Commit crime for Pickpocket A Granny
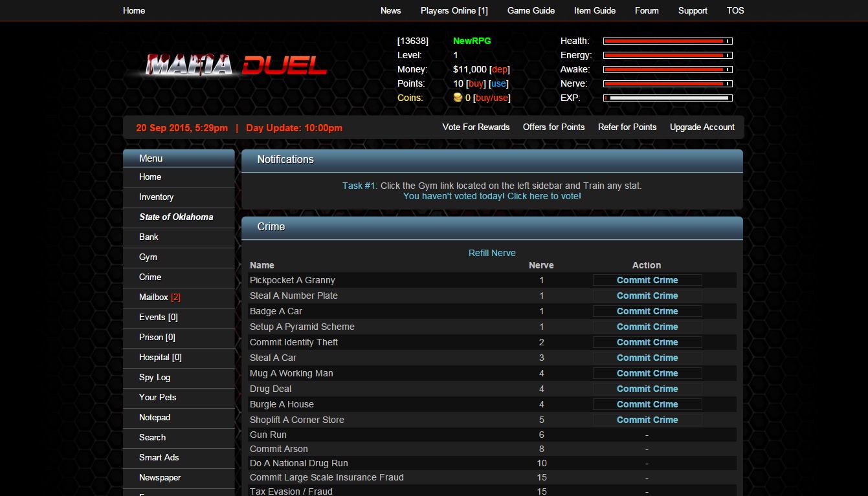Viewport: 868px width, 496px height. [x=647, y=280]
